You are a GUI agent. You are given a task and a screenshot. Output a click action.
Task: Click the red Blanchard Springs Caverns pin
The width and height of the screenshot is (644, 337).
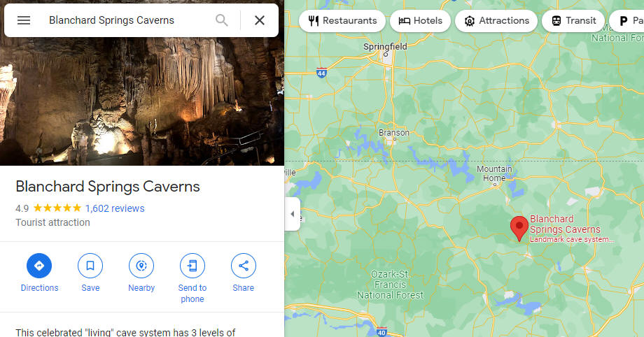519,229
